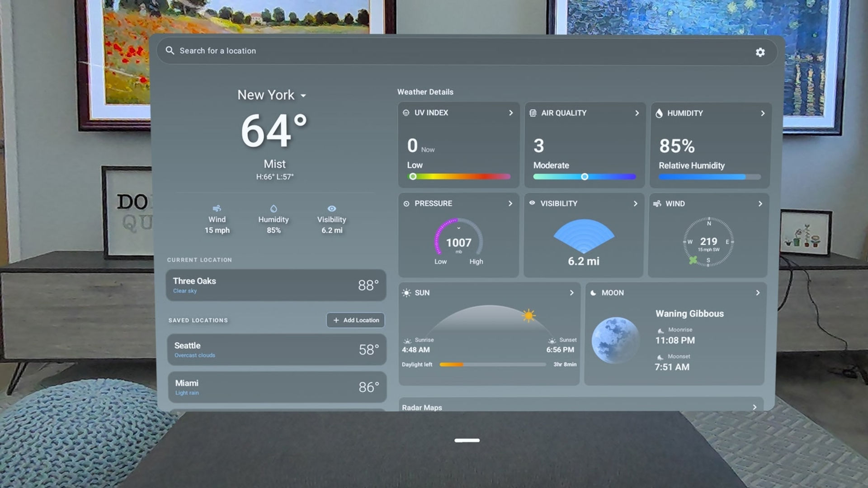Screen dimensions: 868x488
Task: Click the eye icon above Visibility 6.2 mi
Action: (332, 208)
